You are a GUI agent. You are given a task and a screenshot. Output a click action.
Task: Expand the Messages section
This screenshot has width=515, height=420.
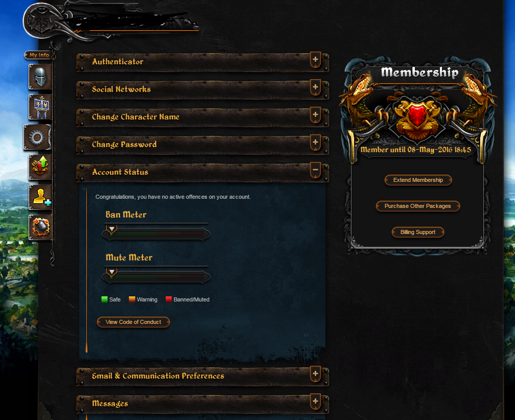point(315,402)
